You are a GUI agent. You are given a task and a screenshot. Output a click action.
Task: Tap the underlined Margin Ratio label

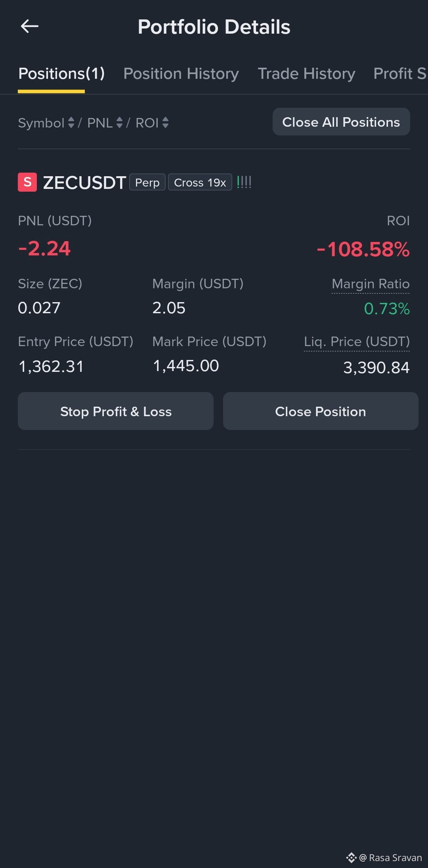pos(371,284)
